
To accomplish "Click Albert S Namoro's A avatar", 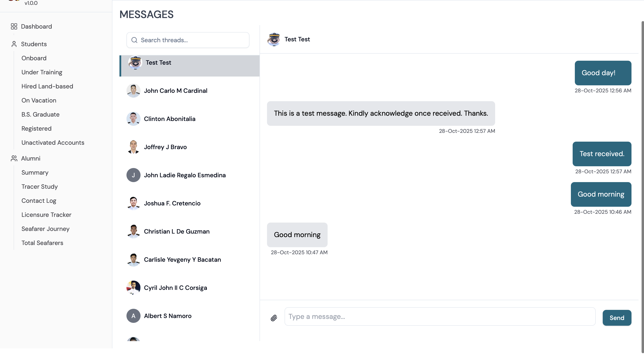I will pyautogui.click(x=133, y=316).
